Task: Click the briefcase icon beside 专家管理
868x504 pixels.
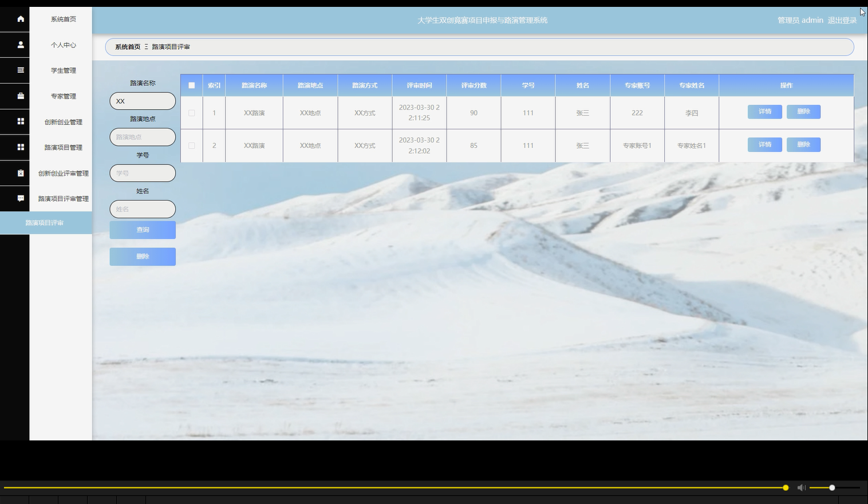Action: point(21,96)
